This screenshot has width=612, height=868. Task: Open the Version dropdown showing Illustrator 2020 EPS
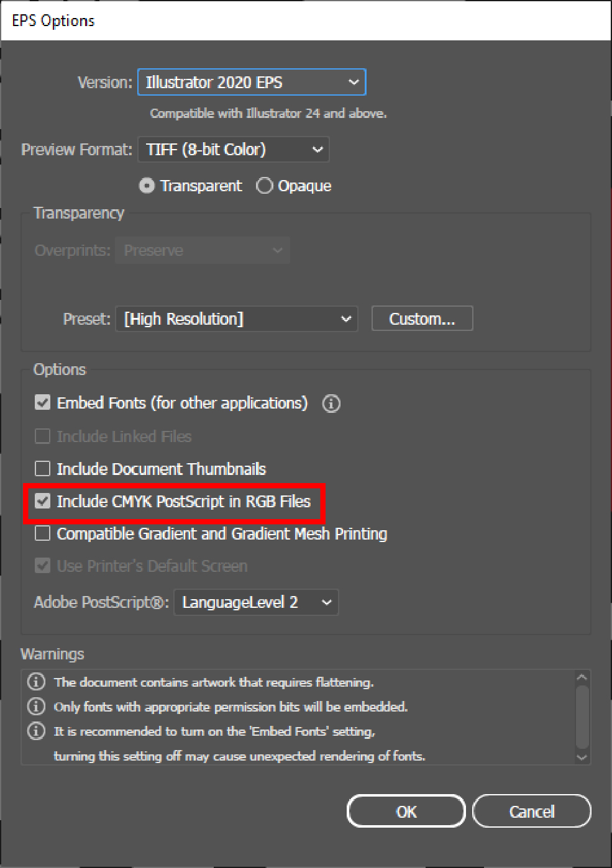click(252, 82)
